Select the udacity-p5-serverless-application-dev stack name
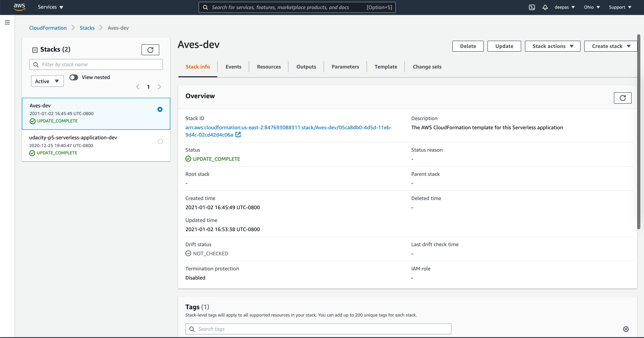 [x=73, y=137]
